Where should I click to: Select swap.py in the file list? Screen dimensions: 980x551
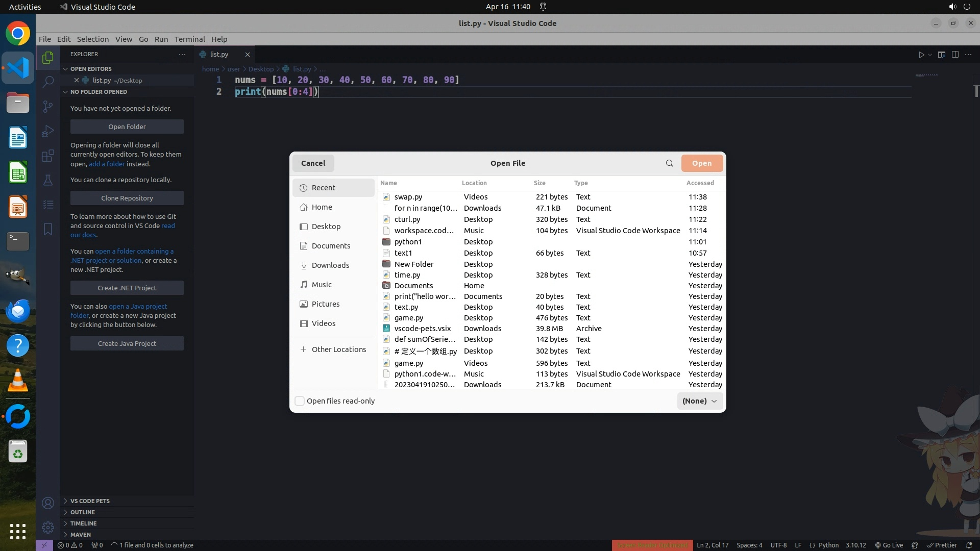coord(408,197)
